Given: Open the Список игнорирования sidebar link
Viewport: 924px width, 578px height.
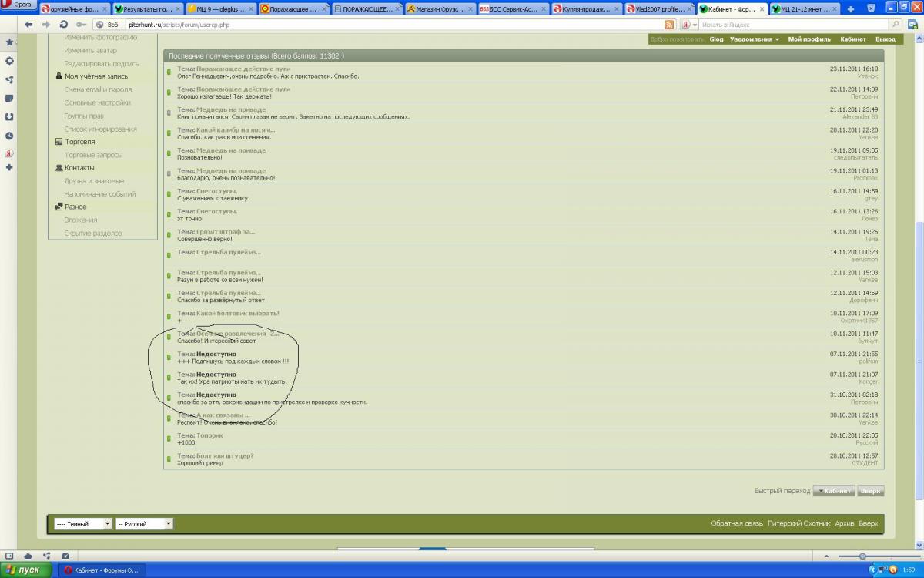Looking at the screenshot, I should 100,129.
